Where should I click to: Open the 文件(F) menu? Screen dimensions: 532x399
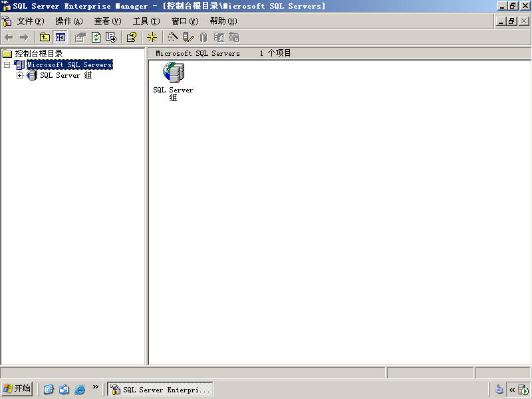(x=31, y=21)
